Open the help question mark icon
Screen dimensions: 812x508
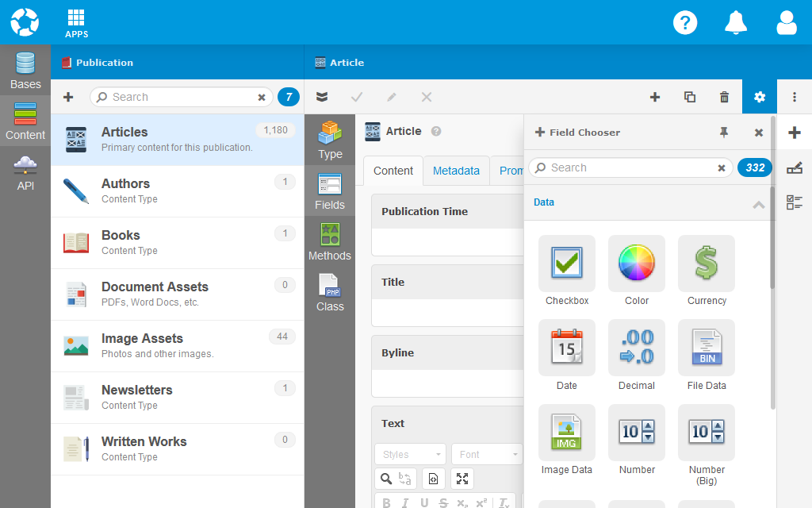click(685, 22)
